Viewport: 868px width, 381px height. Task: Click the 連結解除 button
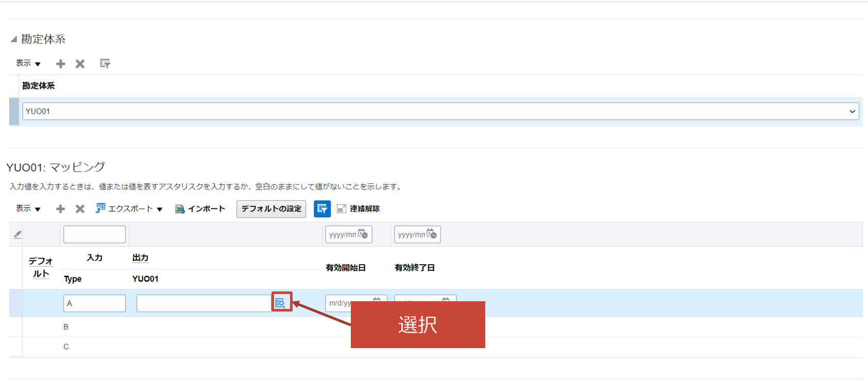point(359,209)
